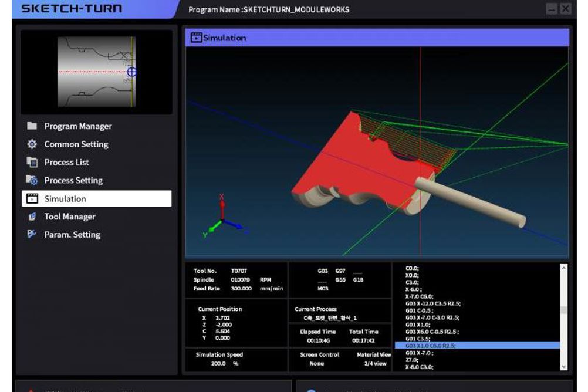This screenshot has height=392, width=588.
Task: Select G-code line "C0.0;"
Action: (412, 268)
